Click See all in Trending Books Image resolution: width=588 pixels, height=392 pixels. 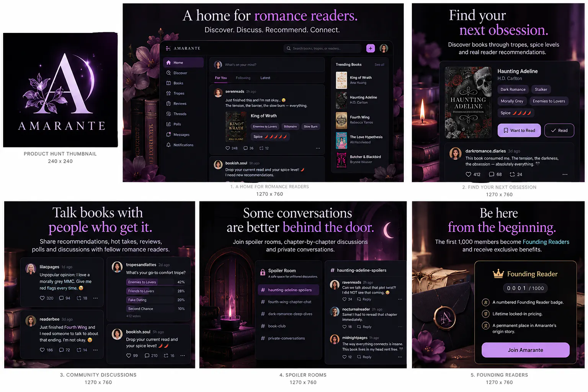pyautogui.click(x=379, y=65)
